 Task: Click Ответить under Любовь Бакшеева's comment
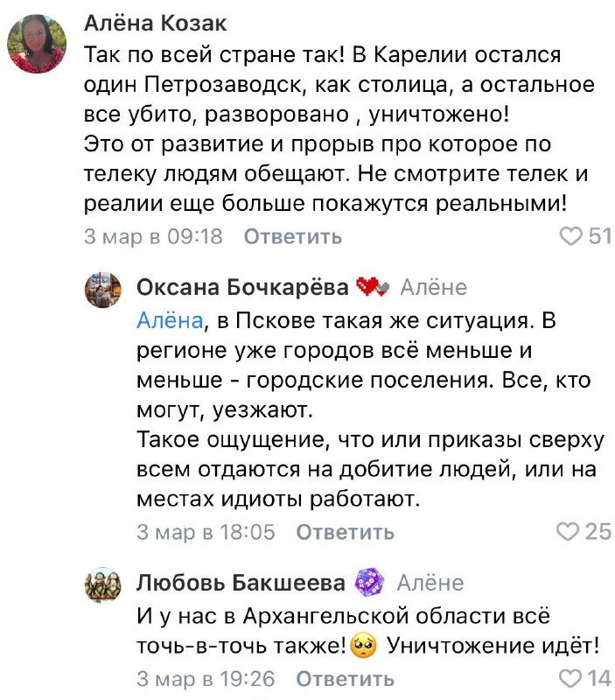pyautogui.click(x=346, y=678)
